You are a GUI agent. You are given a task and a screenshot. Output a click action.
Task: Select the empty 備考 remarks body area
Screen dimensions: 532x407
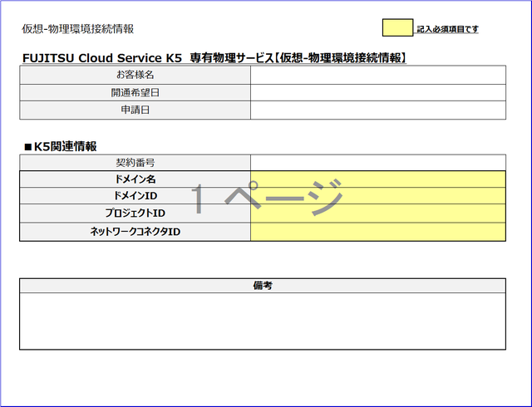263,321
